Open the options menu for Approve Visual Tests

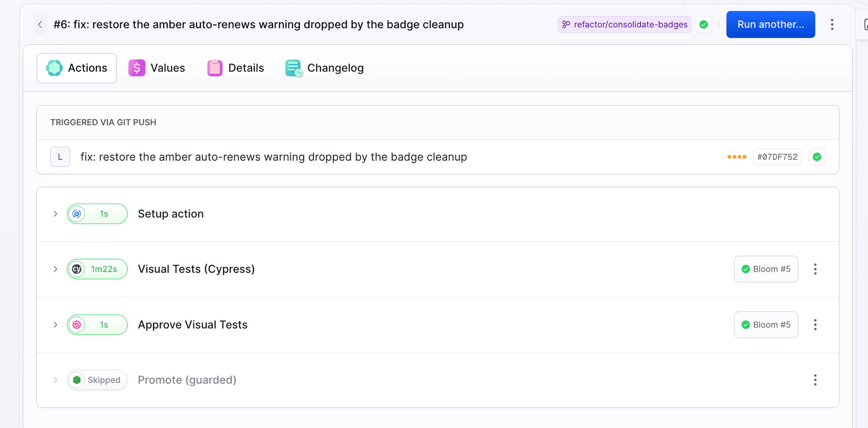coord(815,325)
